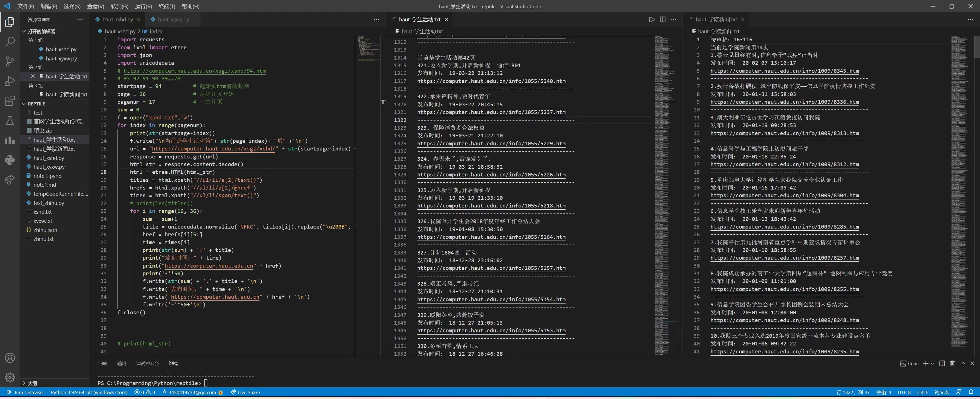980x399 pixels.
Task: Open link ending 1055/5240.htm in middle editor
Action: [491, 81]
